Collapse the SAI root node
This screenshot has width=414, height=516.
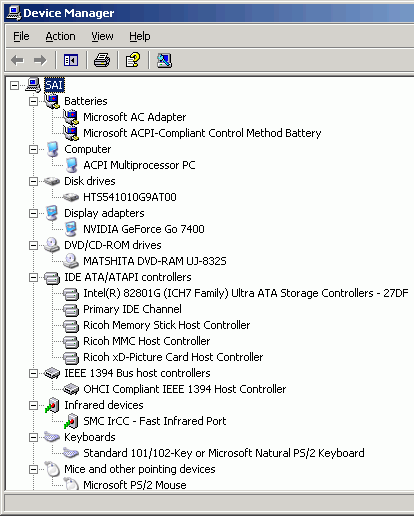tap(14, 85)
